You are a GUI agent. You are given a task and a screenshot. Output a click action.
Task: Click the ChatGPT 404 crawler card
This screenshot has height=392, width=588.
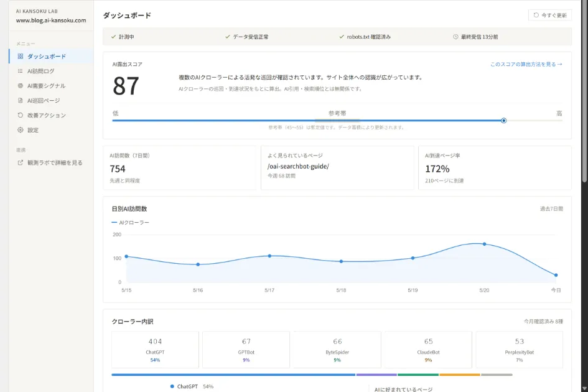coord(156,350)
